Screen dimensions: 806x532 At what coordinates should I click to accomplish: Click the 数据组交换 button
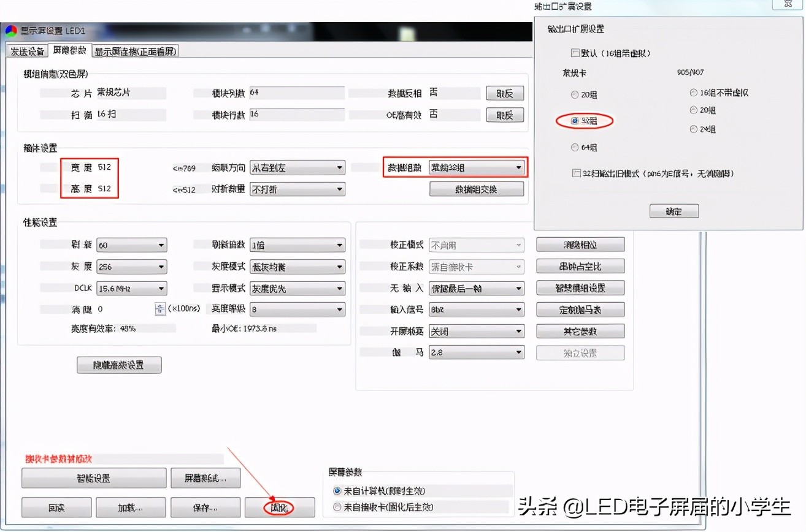tap(477, 189)
